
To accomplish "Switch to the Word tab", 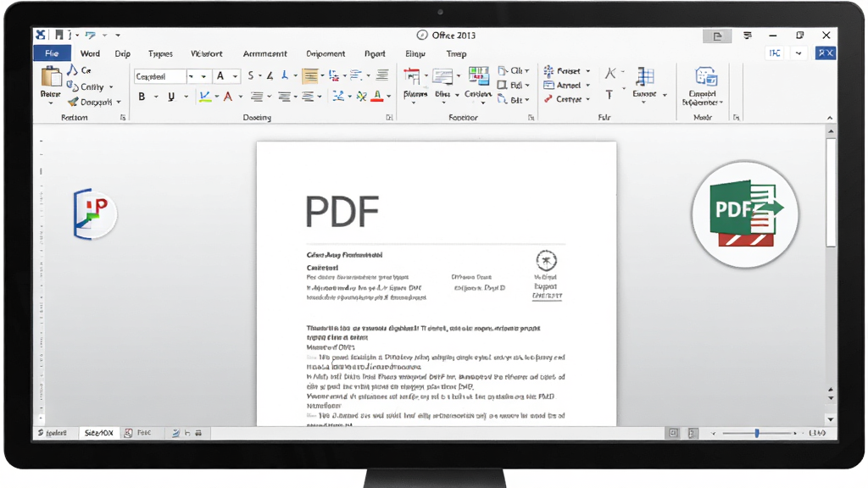I will pos(90,53).
